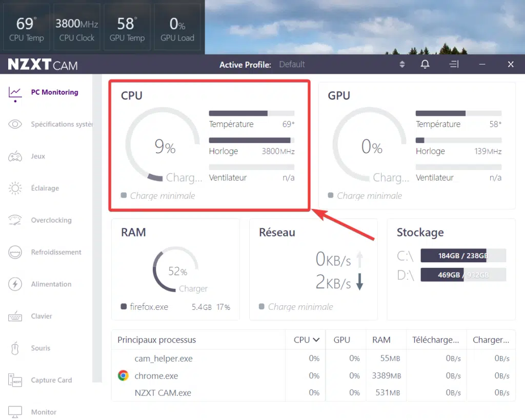
Task: Click the Chrome icon beside chrome.exe
Action: point(123,375)
